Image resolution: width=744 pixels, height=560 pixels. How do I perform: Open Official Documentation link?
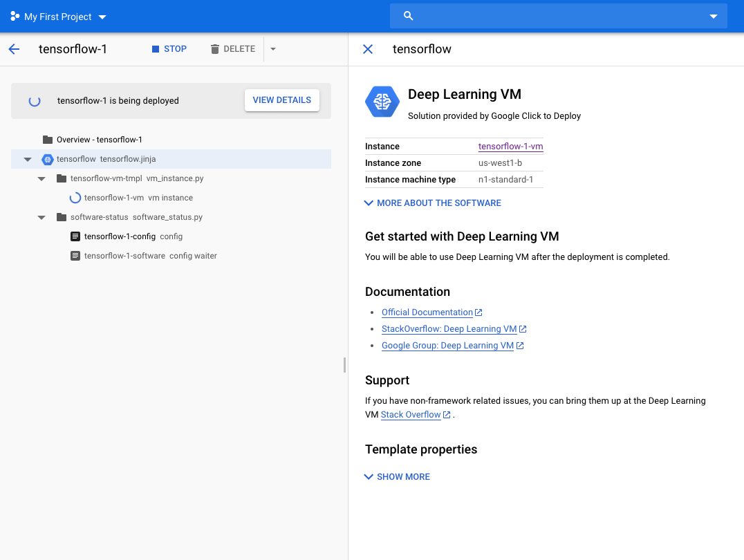pyautogui.click(x=427, y=312)
